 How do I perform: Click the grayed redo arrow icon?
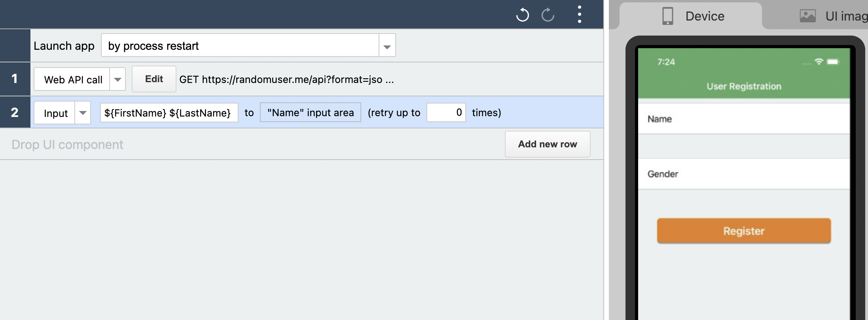[x=548, y=15]
